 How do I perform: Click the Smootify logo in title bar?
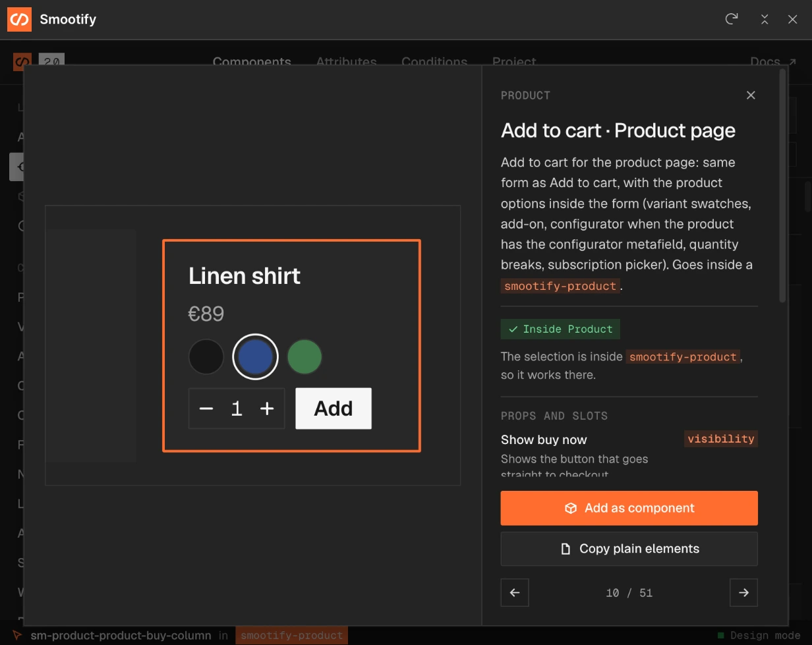[19, 19]
